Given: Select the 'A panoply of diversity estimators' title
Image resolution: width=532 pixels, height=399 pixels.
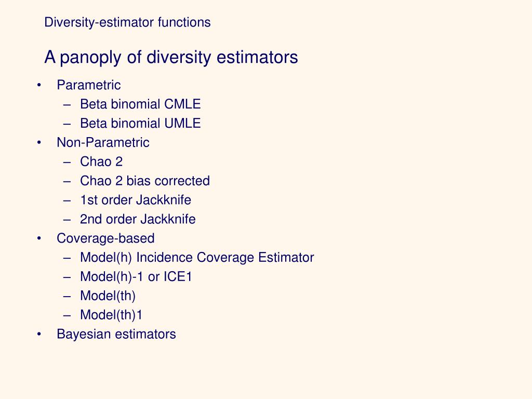Looking at the screenshot, I should pos(171,57).
